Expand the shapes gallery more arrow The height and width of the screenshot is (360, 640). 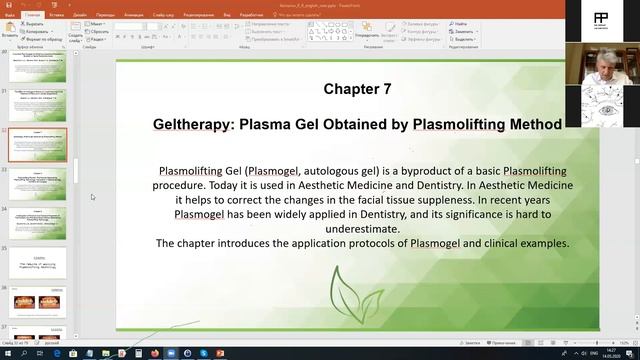click(x=351, y=38)
